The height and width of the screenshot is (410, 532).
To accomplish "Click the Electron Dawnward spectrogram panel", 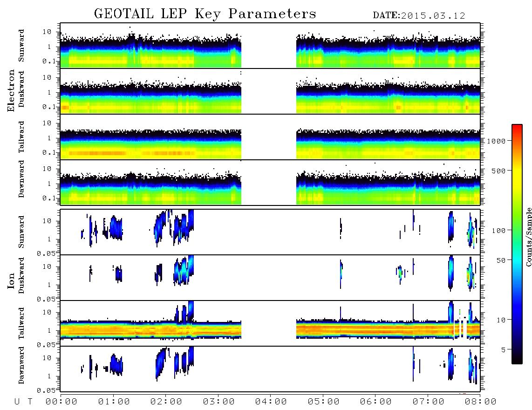I will pyautogui.click(x=270, y=182).
